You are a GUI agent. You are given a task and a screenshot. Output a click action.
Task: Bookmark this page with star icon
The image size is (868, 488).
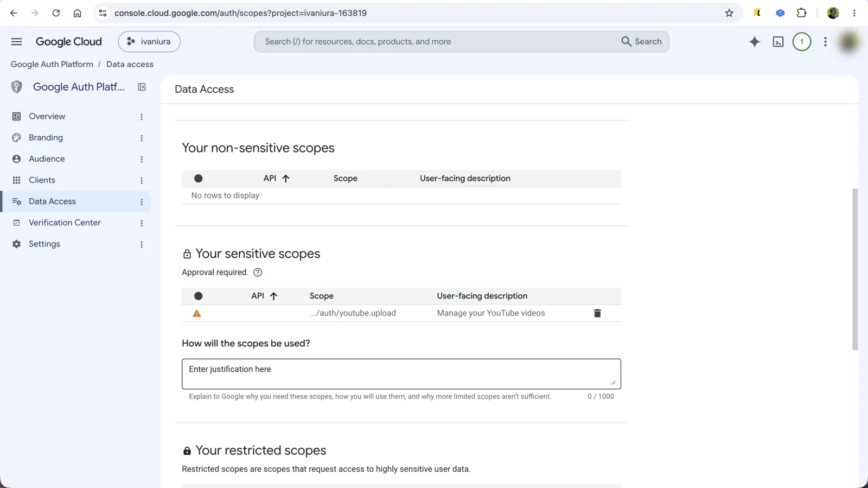pyautogui.click(x=729, y=13)
